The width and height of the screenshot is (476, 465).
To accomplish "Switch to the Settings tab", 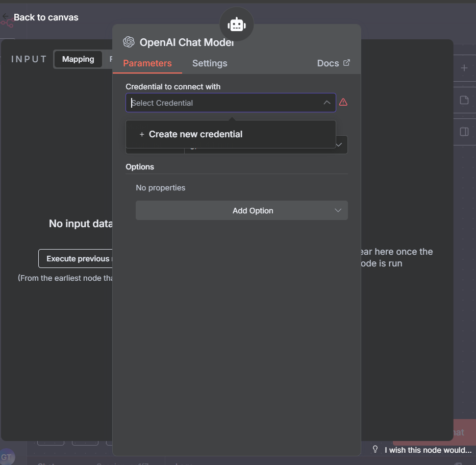I will (210, 63).
